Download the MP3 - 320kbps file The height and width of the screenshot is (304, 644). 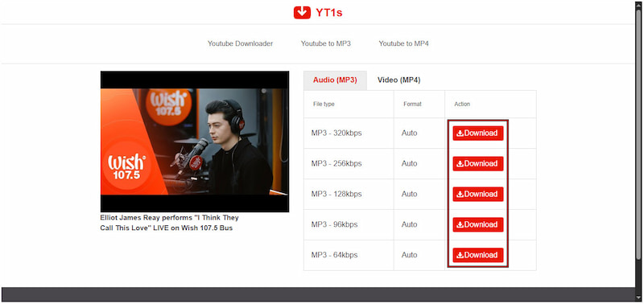click(x=477, y=134)
